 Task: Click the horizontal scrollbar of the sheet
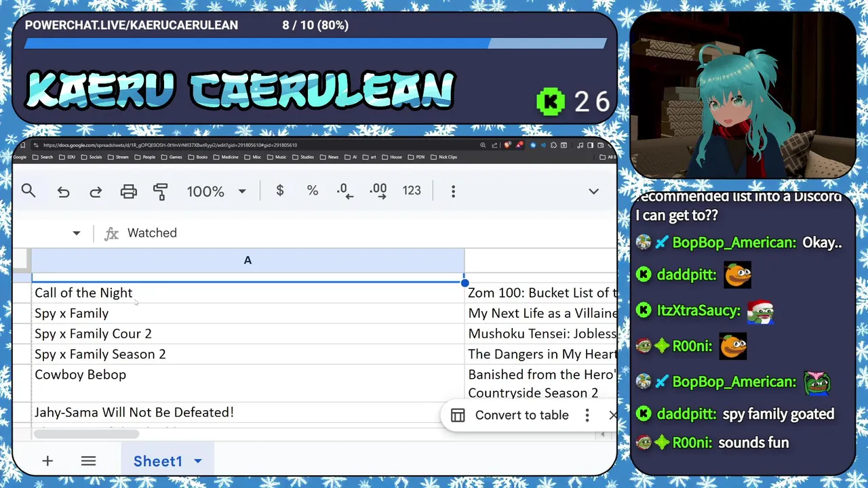(86, 434)
